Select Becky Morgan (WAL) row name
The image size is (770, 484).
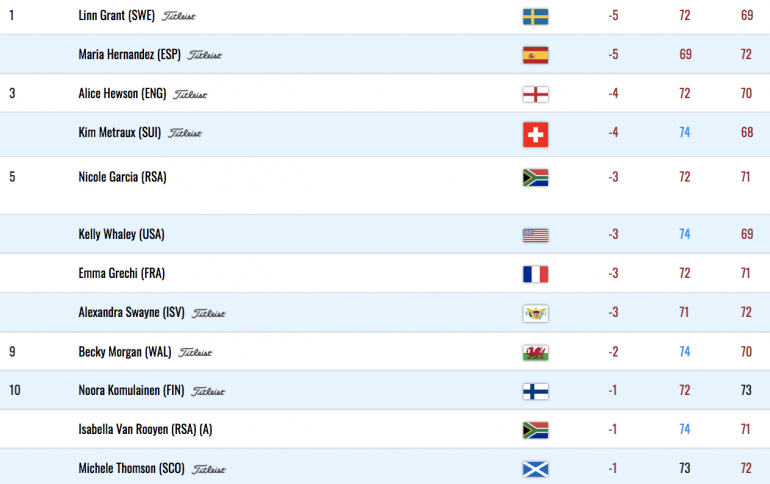[125, 352]
